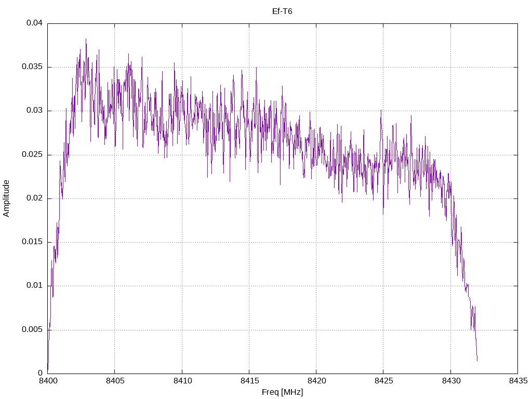Click the 0.025 y-axis tick label

click(32, 155)
